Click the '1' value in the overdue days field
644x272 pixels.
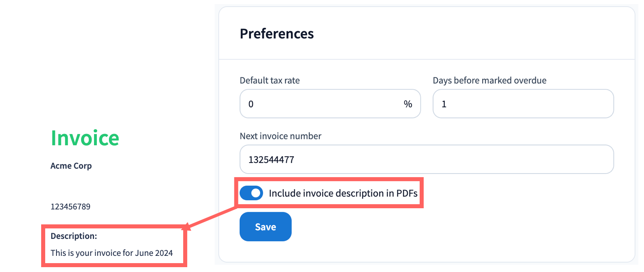point(444,104)
